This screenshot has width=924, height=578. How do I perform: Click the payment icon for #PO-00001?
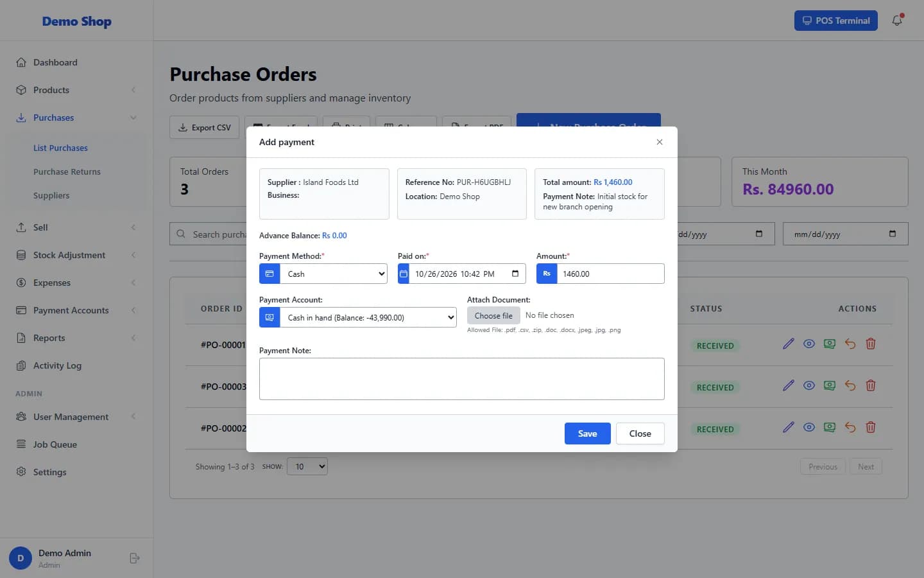(x=830, y=344)
